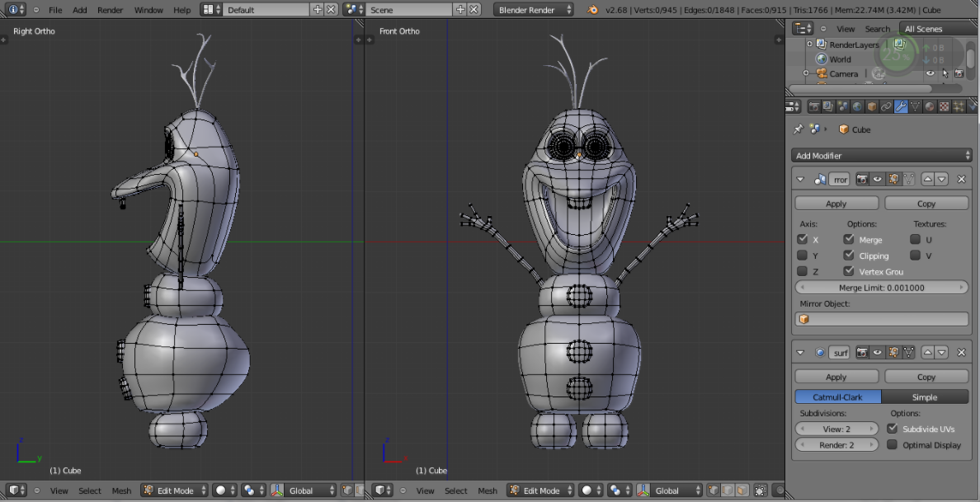Move the Subsurf modifier up
This screenshot has height=502, width=980.
coord(928,353)
